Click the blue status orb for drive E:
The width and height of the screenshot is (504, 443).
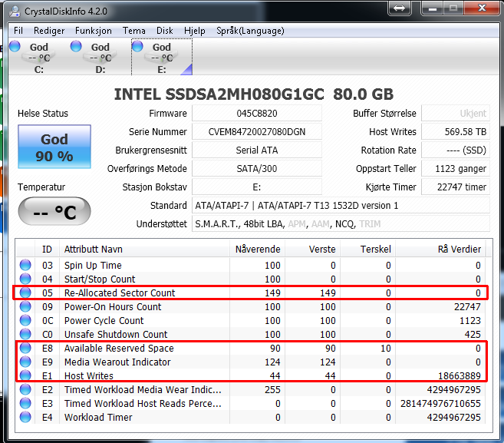tap(137, 46)
